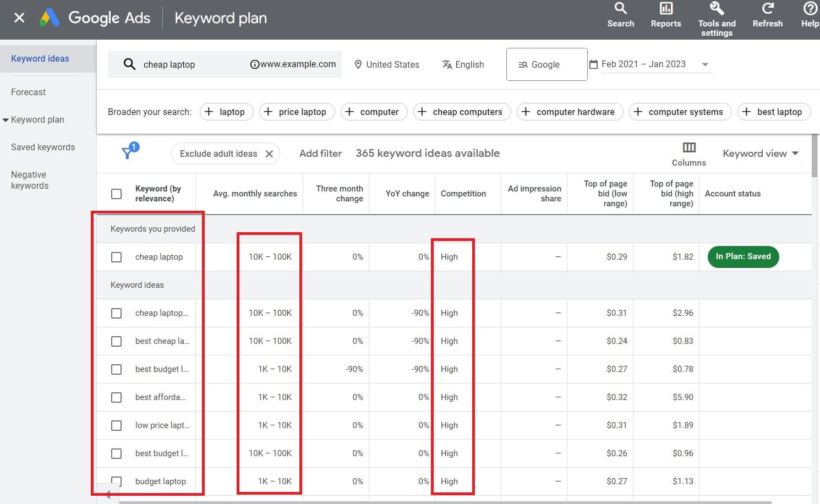Open the filter funnel icon
The width and height of the screenshot is (820, 504).
pyautogui.click(x=128, y=152)
